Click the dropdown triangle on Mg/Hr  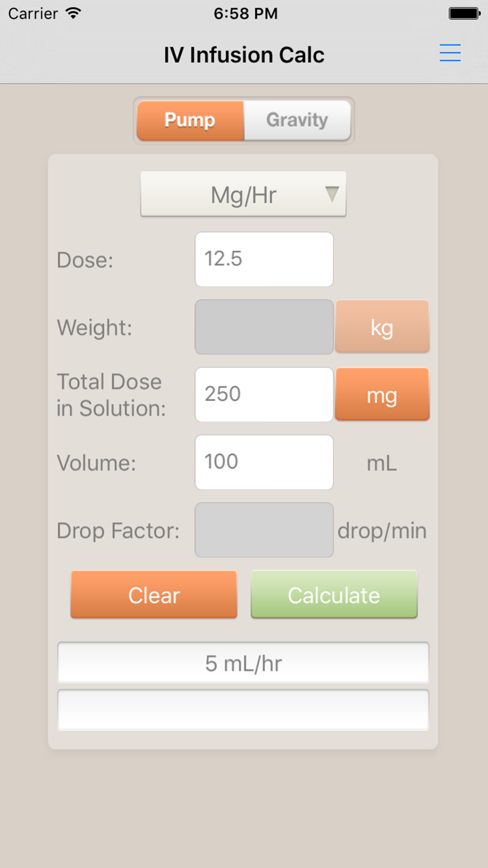[x=332, y=194]
